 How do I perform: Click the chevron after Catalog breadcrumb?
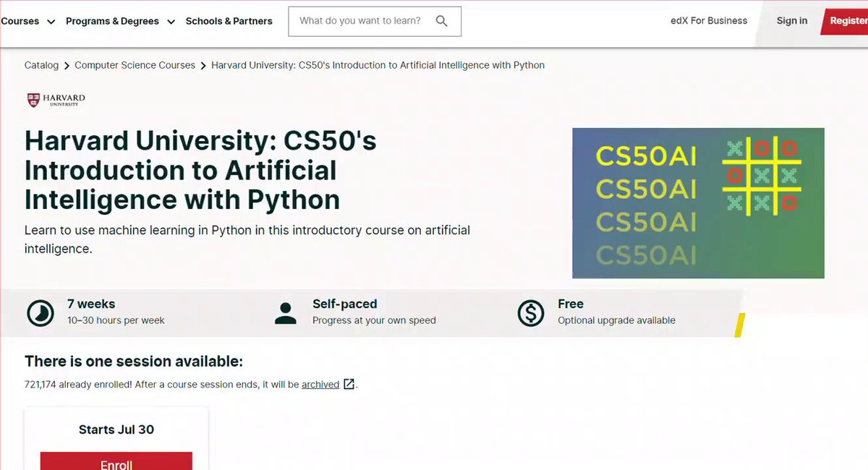pyautogui.click(x=67, y=65)
